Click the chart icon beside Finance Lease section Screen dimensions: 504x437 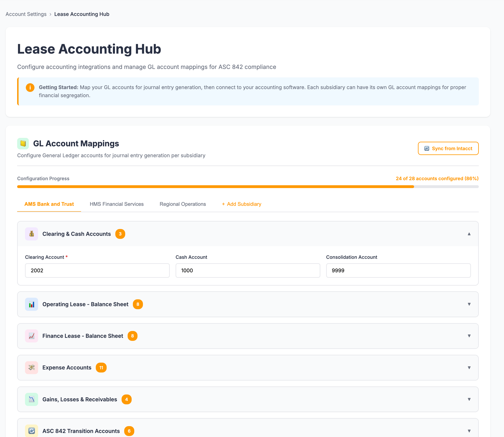click(31, 336)
